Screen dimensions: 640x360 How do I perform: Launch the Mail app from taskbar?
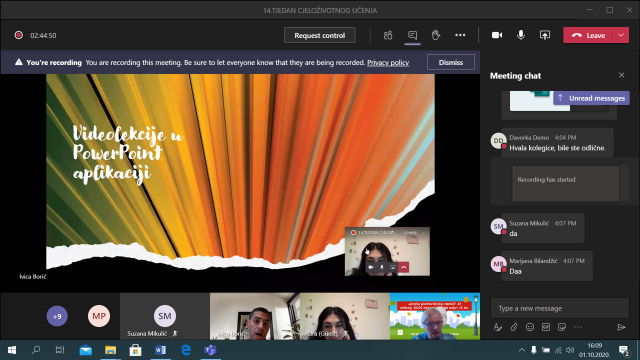click(x=85, y=350)
